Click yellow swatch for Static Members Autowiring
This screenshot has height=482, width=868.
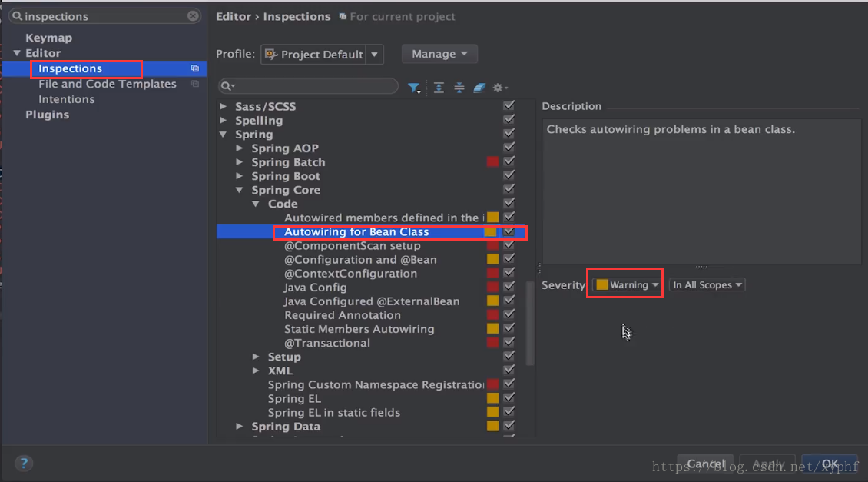pyautogui.click(x=492, y=328)
